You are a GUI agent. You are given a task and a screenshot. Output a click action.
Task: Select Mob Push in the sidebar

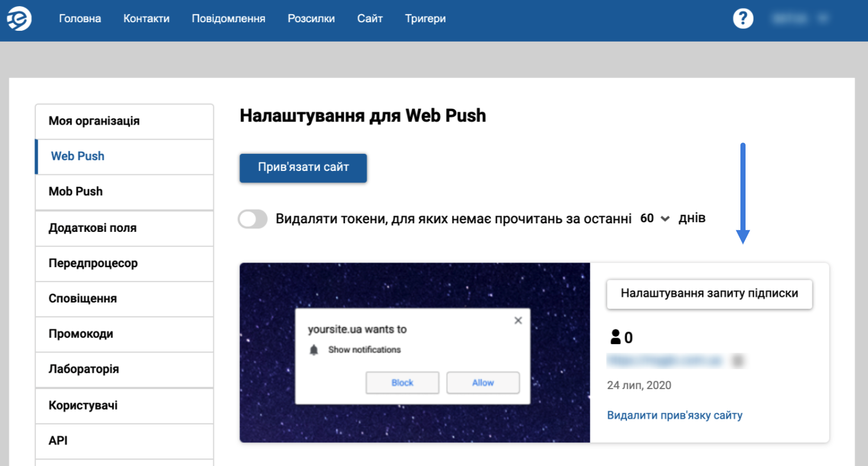click(124, 192)
